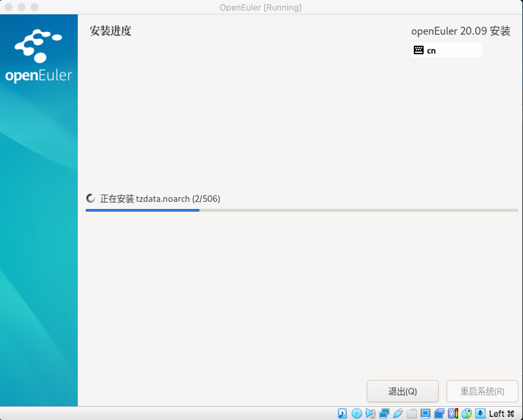523x420 pixels.
Task: Click the Left ⌘ host key indicator
Action: tap(501, 413)
